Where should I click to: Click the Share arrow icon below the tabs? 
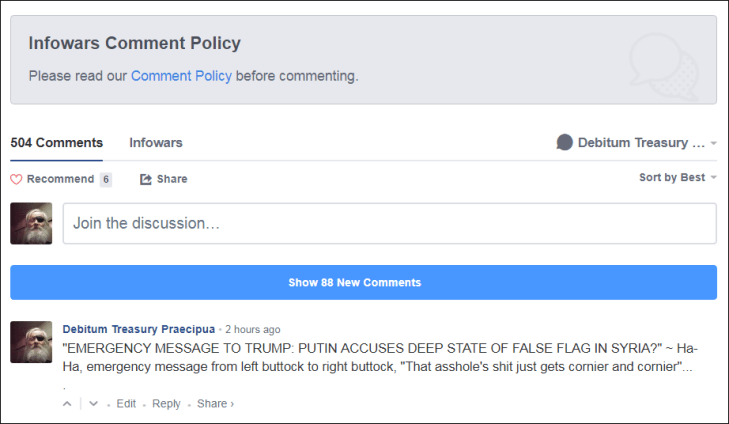click(146, 180)
